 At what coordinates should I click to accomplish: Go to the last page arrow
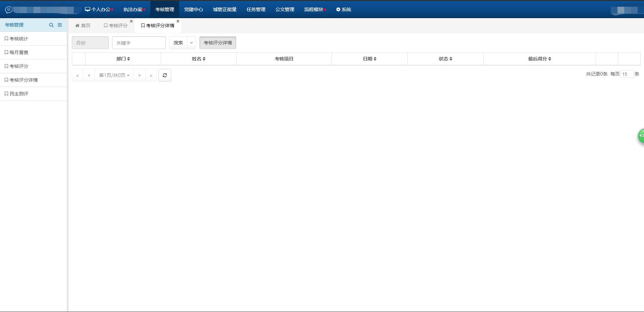(151, 75)
